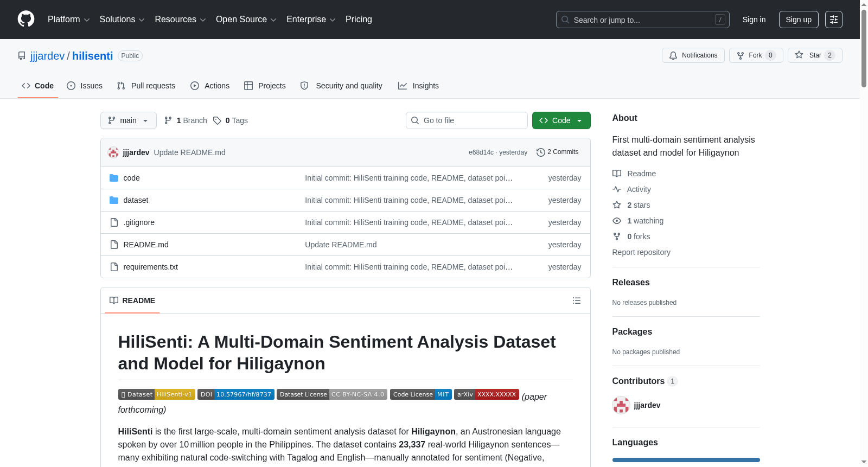
Task: Open the README outline list icon
Action: pyautogui.click(x=577, y=300)
